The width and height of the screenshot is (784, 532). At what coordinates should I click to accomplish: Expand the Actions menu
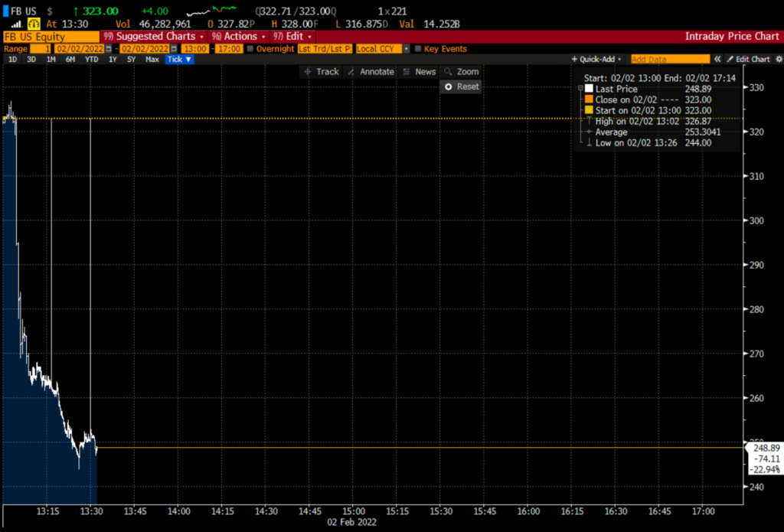pyautogui.click(x=238, y=37)
